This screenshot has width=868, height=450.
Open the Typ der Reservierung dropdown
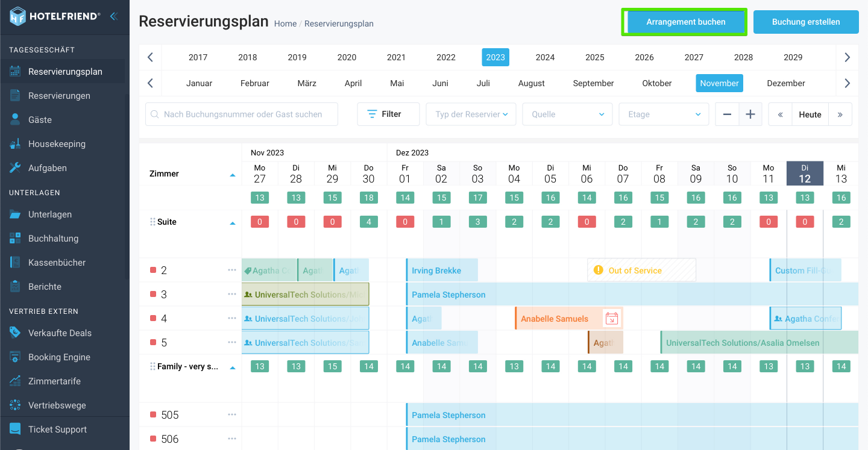pyautogui.click(x=471, y=114)
